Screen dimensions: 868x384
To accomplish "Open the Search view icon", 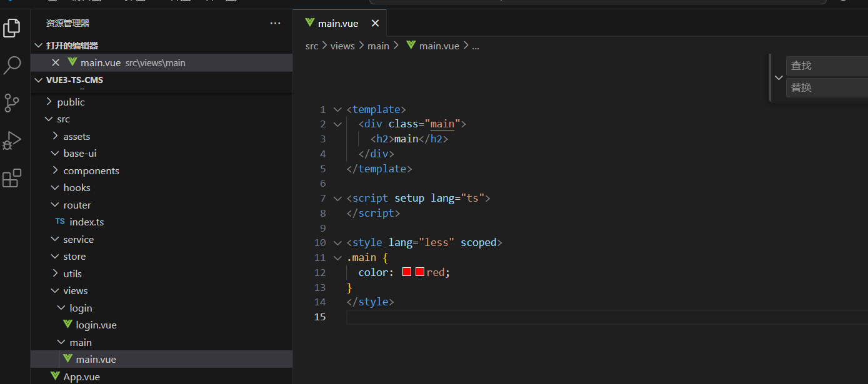I will pos(12,65).
